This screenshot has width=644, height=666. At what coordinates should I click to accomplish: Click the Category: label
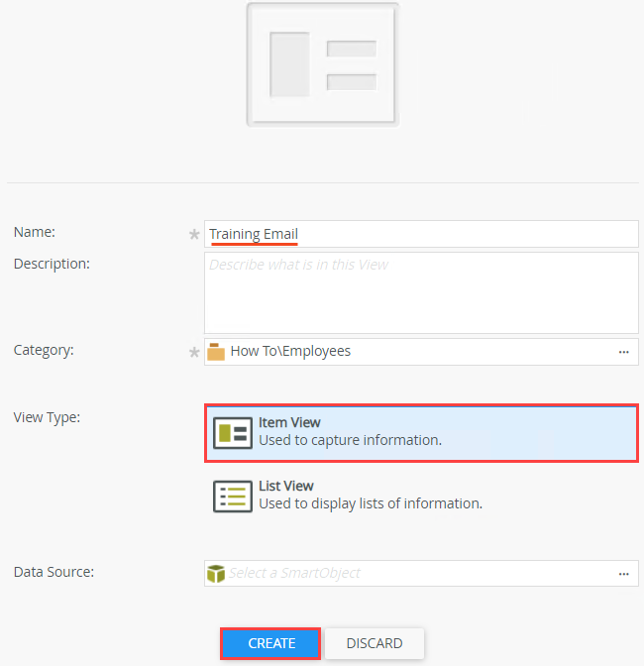tap(44, 350)
